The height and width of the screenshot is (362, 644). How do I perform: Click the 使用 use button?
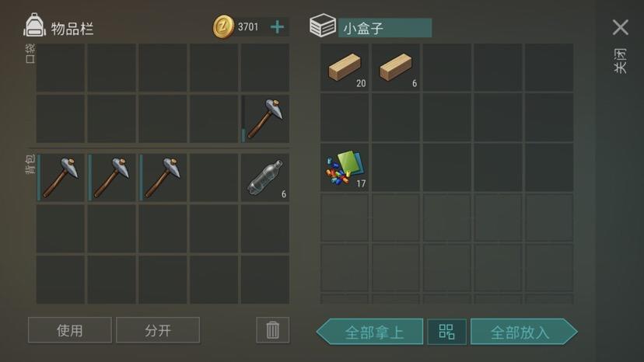(70, 330)
